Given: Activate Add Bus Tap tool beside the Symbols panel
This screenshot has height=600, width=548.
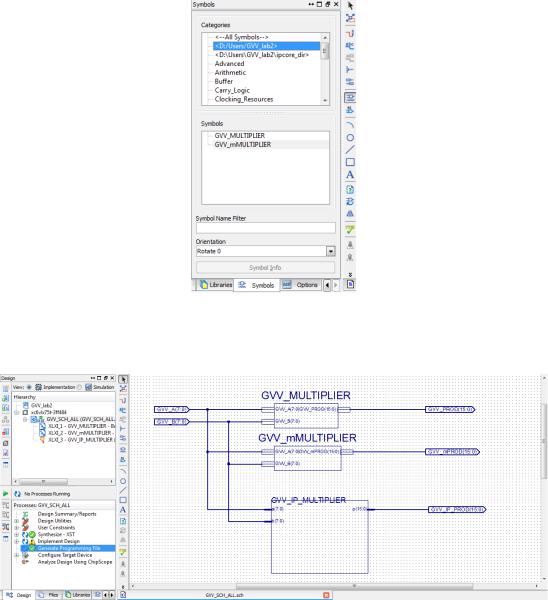Looking at the screenshot, I should point(350,70).
